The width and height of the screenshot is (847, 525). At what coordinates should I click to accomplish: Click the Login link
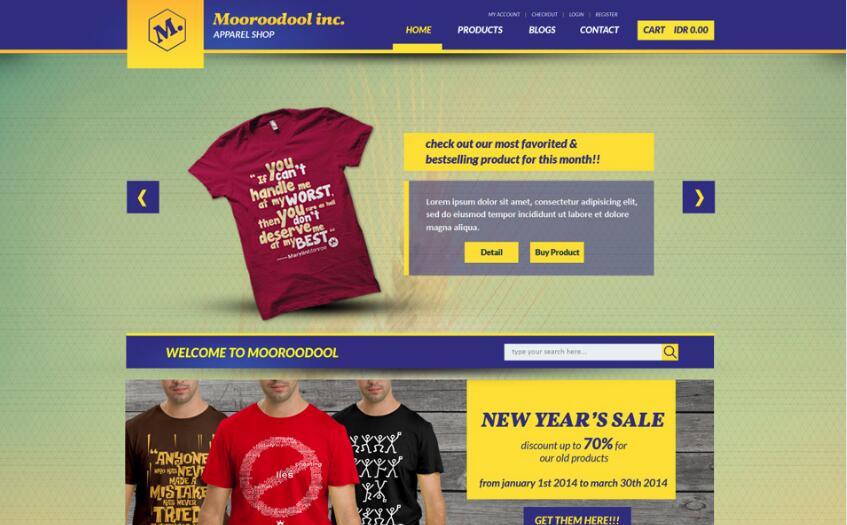(576, 15)
